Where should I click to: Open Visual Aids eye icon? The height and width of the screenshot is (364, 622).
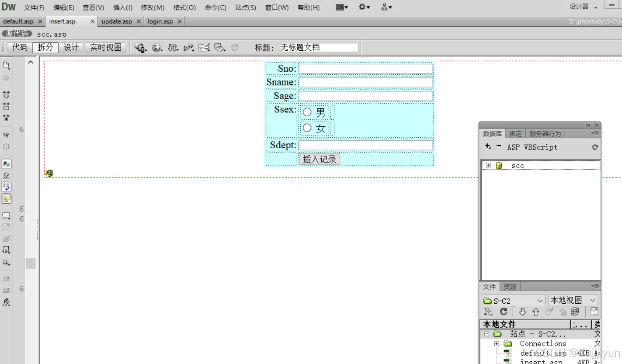220,48
